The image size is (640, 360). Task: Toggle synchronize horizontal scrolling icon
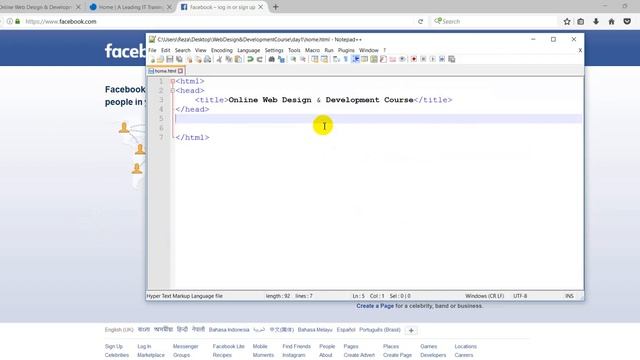coord(324,59)
